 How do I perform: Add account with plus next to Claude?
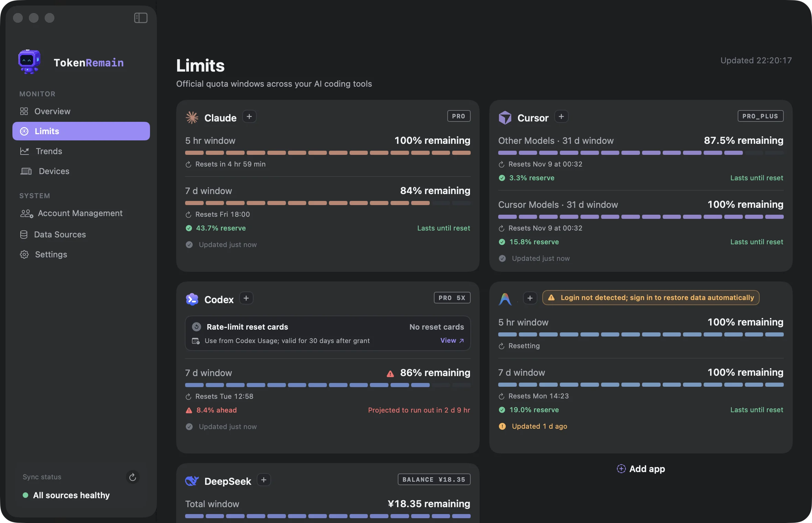[249, 117]
